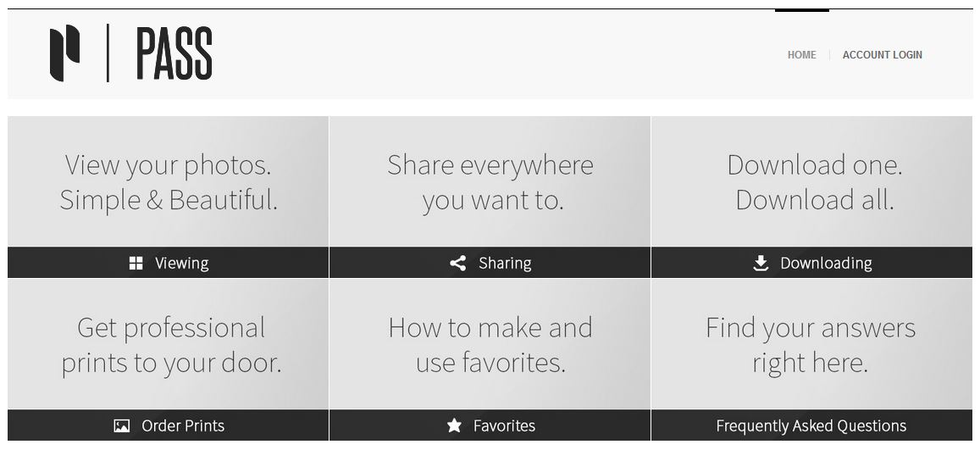Screen dimensions: 980x450
Task: Click the grid icon beside Viewing
Action: coord(136,264)
